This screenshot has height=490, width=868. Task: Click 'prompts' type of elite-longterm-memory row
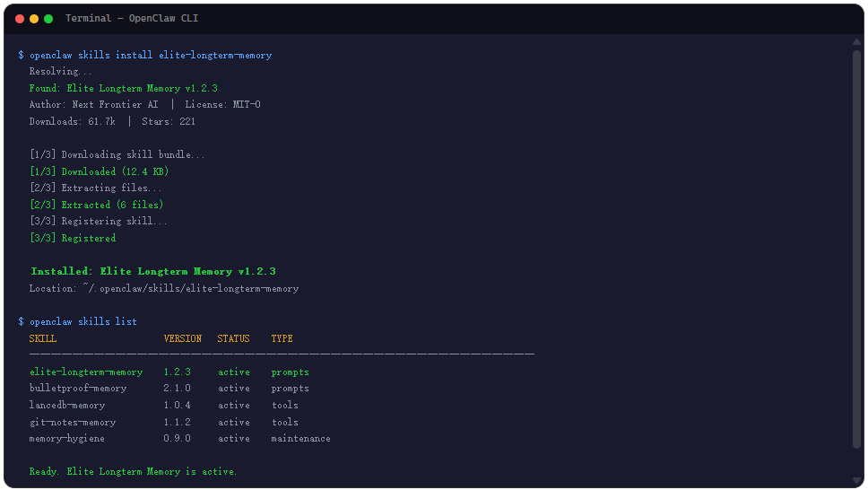click(290, 372)
